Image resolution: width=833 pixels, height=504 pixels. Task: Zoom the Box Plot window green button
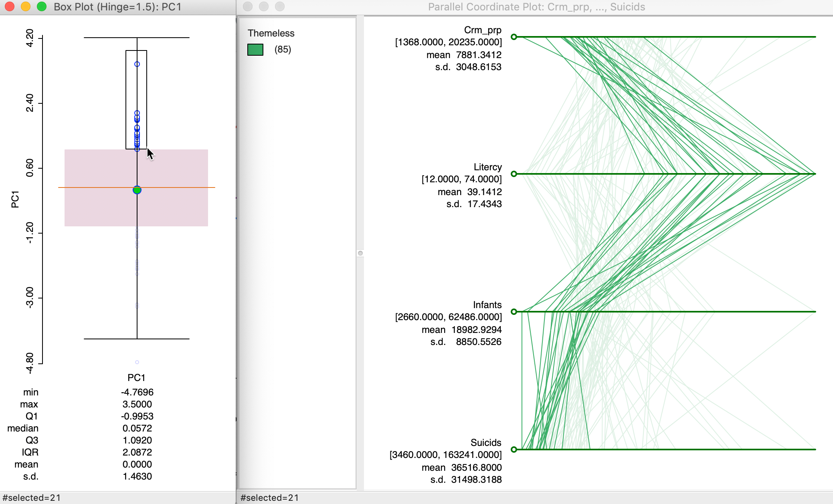(x=42, y=6)
